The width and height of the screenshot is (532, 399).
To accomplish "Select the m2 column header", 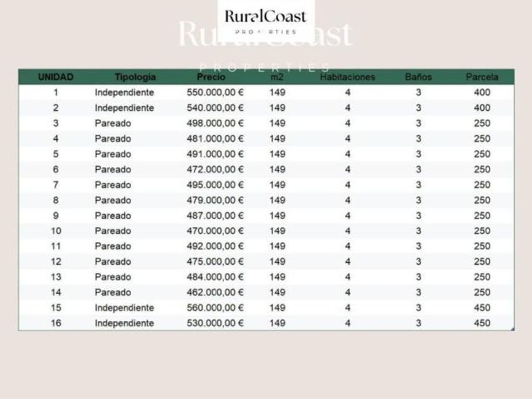I will (277, 77).
